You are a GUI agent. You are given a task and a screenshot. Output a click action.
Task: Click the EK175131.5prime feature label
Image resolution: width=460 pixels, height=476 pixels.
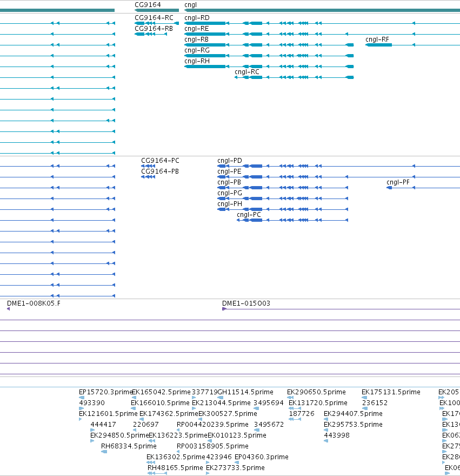[391, 392]
